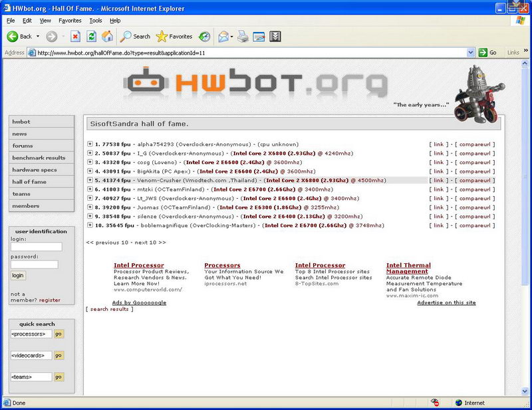
Task: Open the Mail button dropdown arrow
Action: pos(231,37)
